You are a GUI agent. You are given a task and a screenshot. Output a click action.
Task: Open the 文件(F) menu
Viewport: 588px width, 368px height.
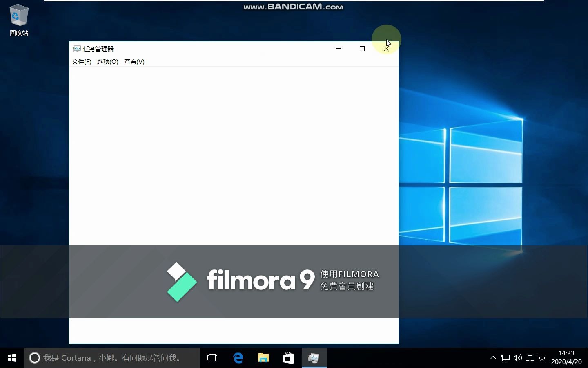click(81, 62)
